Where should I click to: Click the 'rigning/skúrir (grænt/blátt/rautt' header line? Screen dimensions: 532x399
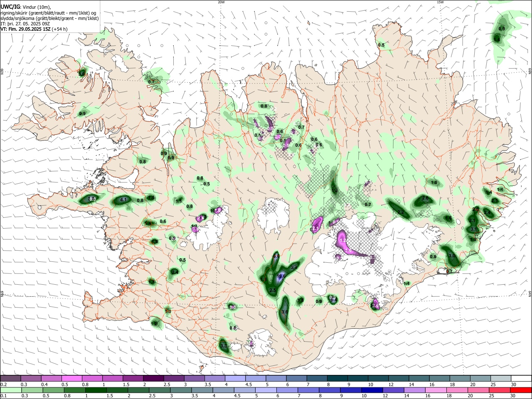pos(49,13)
